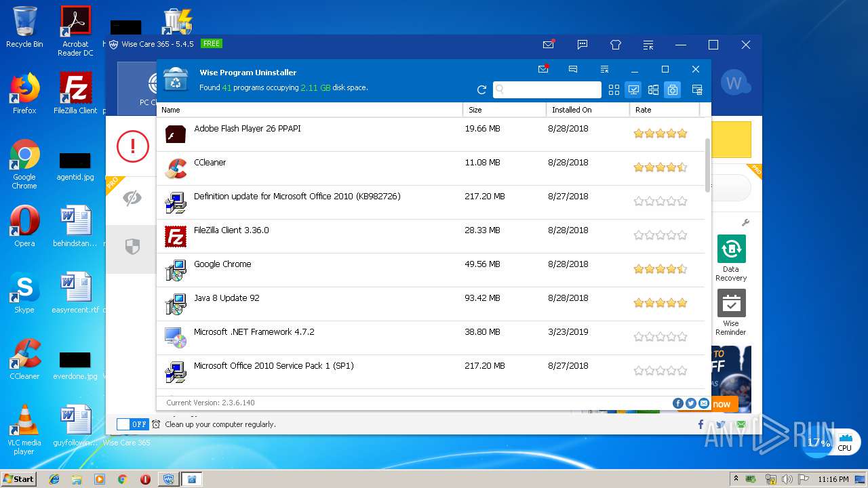868x488 pixels.
Task: Select the desktop programs filter icon
Action: [633, 89]
